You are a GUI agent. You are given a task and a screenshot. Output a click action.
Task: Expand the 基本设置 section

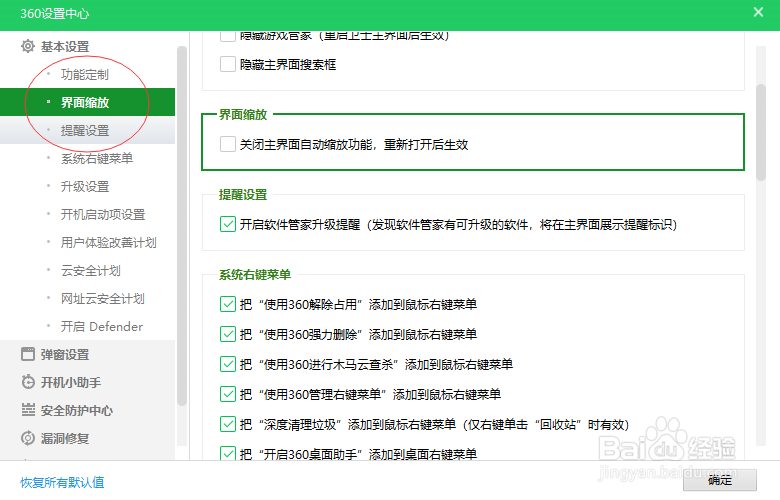[x=65, y=47]
